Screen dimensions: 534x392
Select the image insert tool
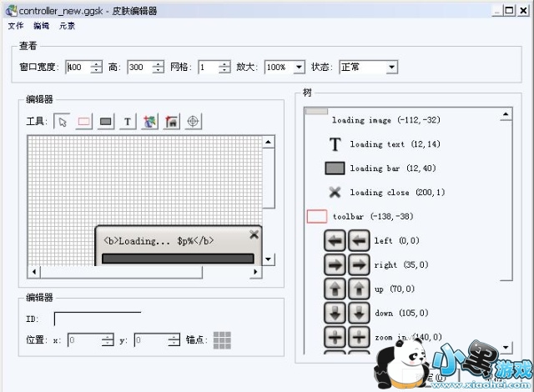[149, 121]
